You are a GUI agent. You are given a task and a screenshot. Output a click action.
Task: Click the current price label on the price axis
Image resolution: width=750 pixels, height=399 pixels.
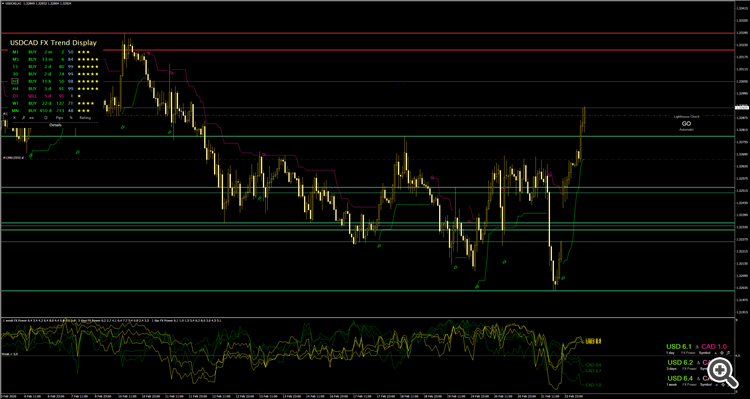742,108
